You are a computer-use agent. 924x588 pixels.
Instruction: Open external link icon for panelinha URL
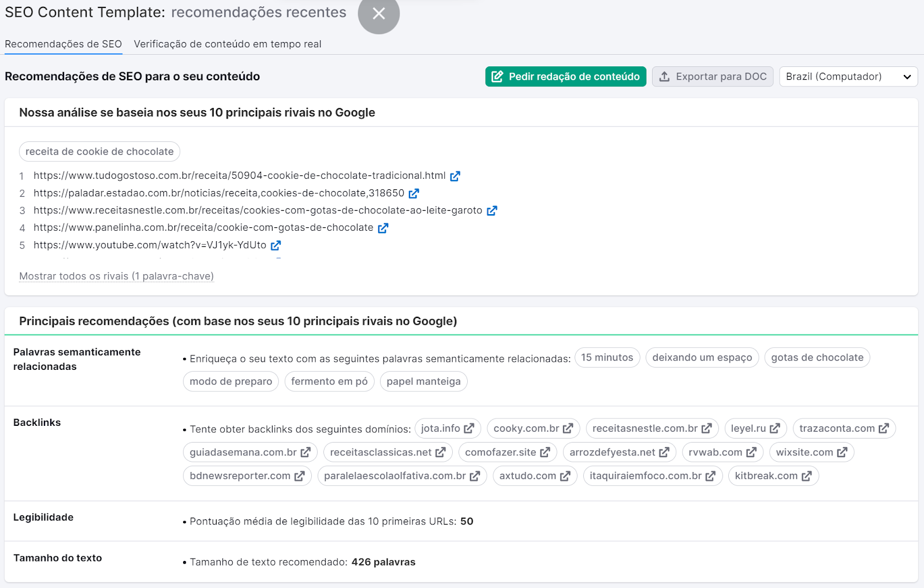coord(383,228)
